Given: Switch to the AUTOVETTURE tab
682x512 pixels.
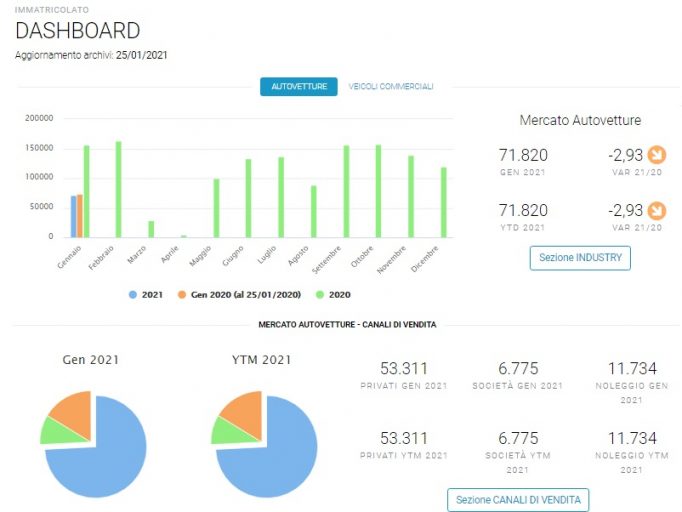Looking at the screenshot, I should pos(299,87).
